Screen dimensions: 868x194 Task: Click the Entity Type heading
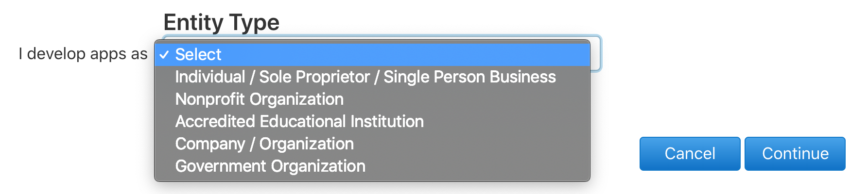click(x=221, y=22)
